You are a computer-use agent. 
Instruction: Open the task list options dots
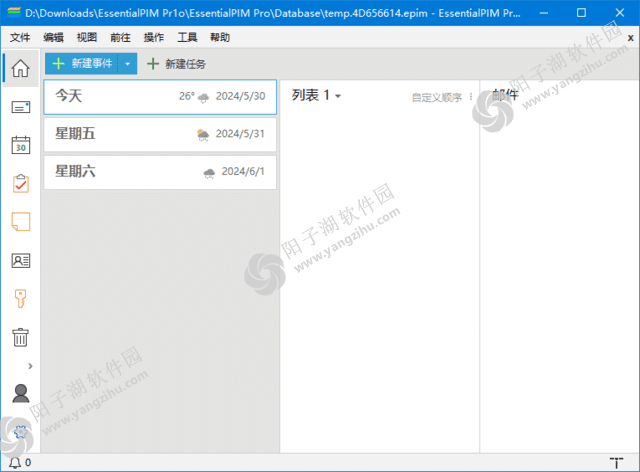[471, 97]
